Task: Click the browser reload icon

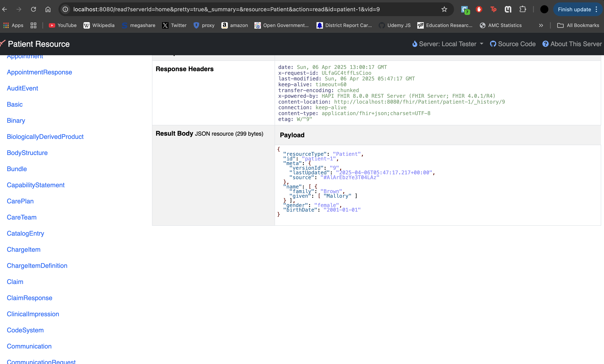Action: [x=34, y=9]
